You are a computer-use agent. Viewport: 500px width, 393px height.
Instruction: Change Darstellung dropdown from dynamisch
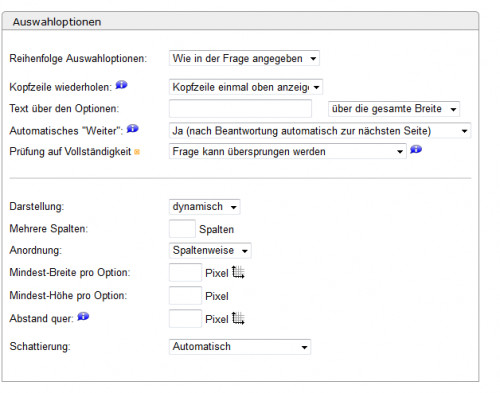coord(204,207)
